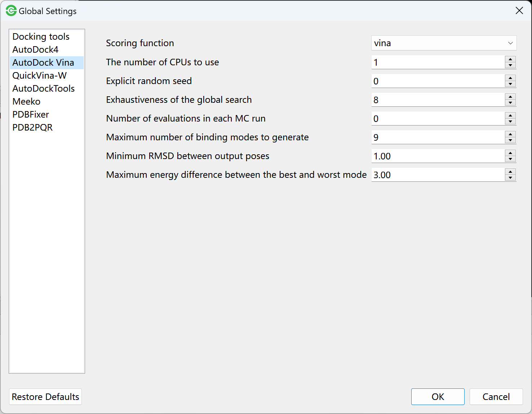532x414 pixels.
Task: Click the 'Explicit random seed' label
Action: tap(149, 81)
